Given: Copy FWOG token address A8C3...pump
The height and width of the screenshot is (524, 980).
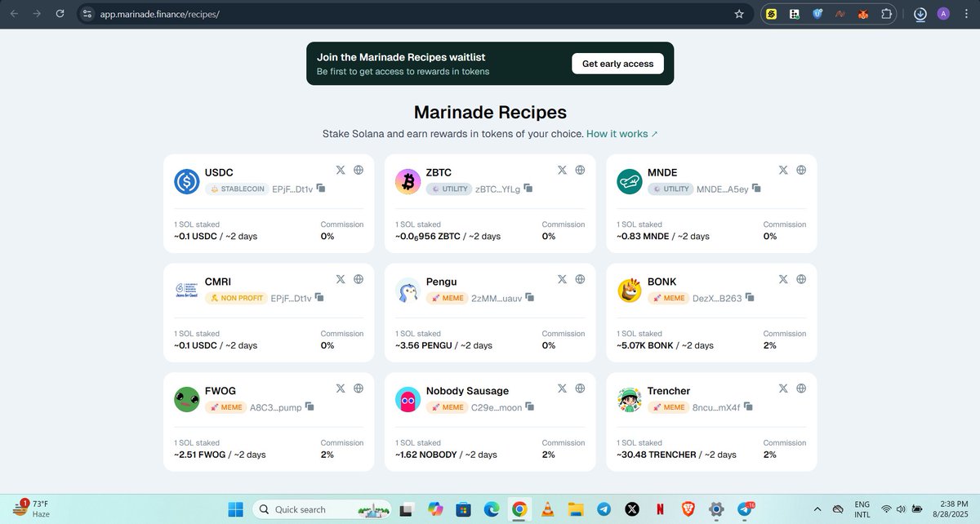Looking at the screenshot, I should [310, 406].
